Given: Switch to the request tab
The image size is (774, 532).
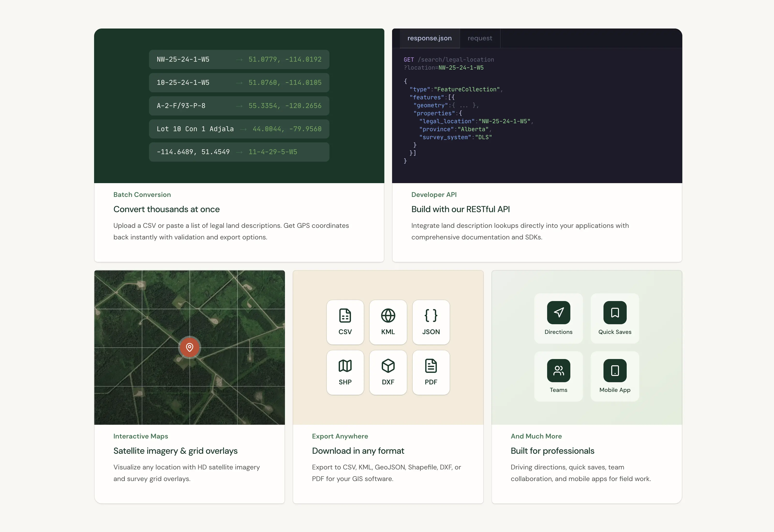Looking at the screenshot, I should click(x=480, y=38).
